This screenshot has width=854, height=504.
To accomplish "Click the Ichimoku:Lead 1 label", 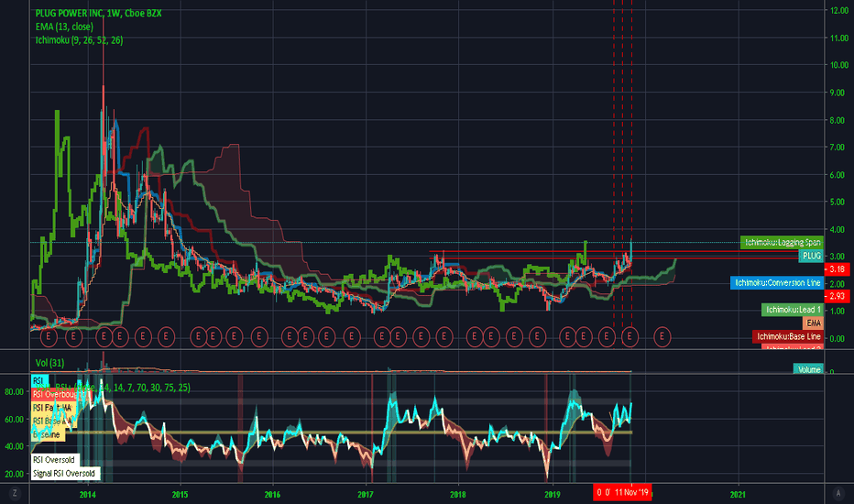I will [x=792, y=310].
